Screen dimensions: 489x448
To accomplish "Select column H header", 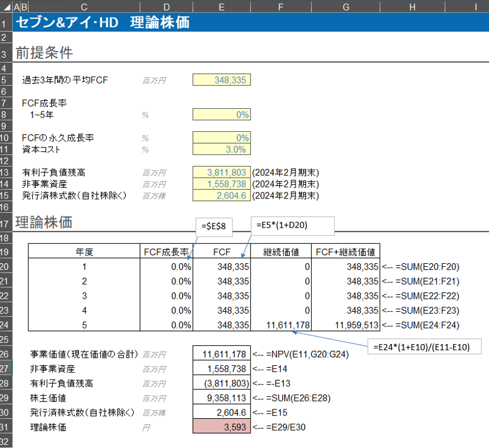I will (x=412, y=7).
